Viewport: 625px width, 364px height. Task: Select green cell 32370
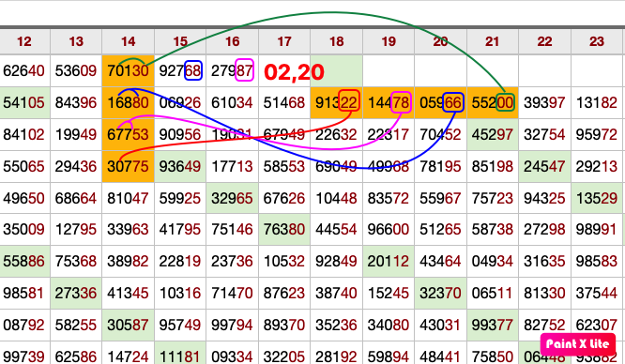coord(440,294)
